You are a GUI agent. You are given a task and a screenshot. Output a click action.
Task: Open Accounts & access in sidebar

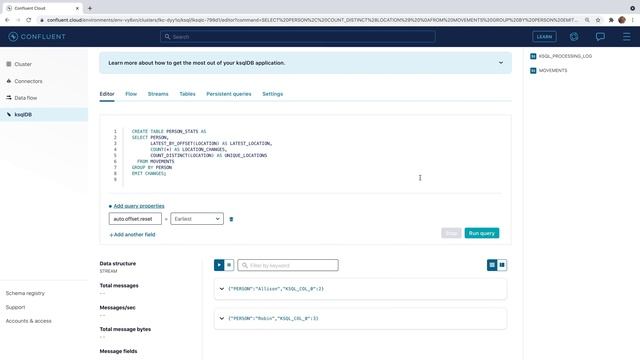[x=29, y=321]
